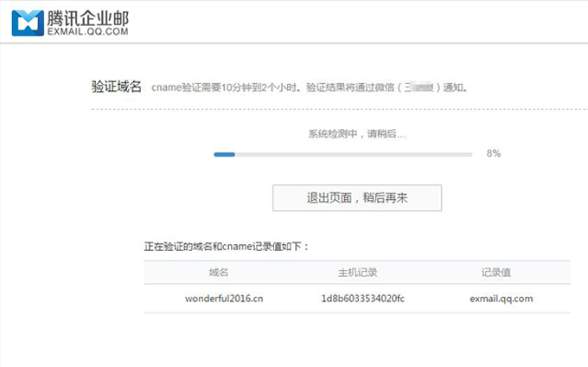Click the 腾讯企业邮 brand name text
588x367 pixels.
[x=86, y=16]
